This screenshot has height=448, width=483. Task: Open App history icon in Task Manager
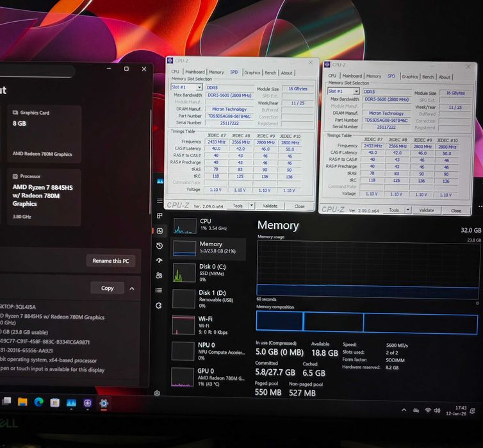tap(160, 245)
